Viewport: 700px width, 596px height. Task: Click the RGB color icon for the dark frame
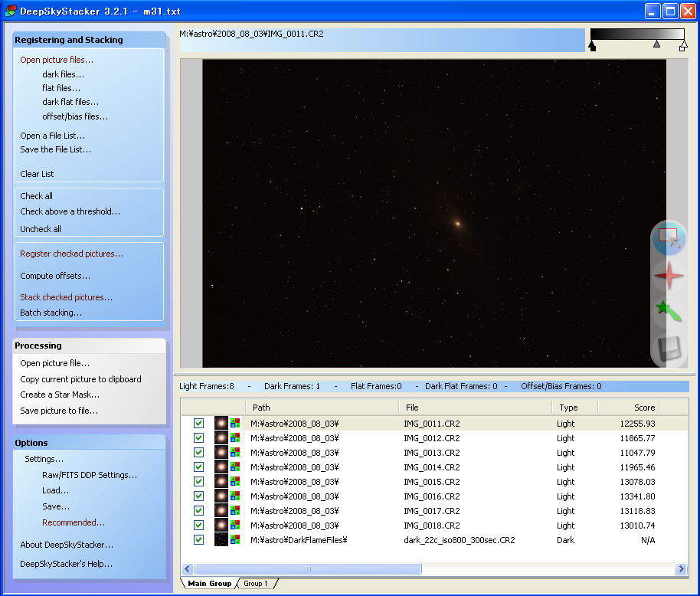pyautogui.click(x=235, y=539)
